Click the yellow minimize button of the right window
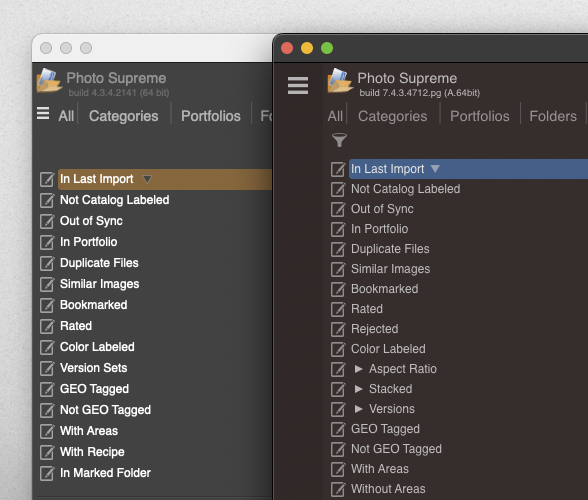 tap(307, 48)
